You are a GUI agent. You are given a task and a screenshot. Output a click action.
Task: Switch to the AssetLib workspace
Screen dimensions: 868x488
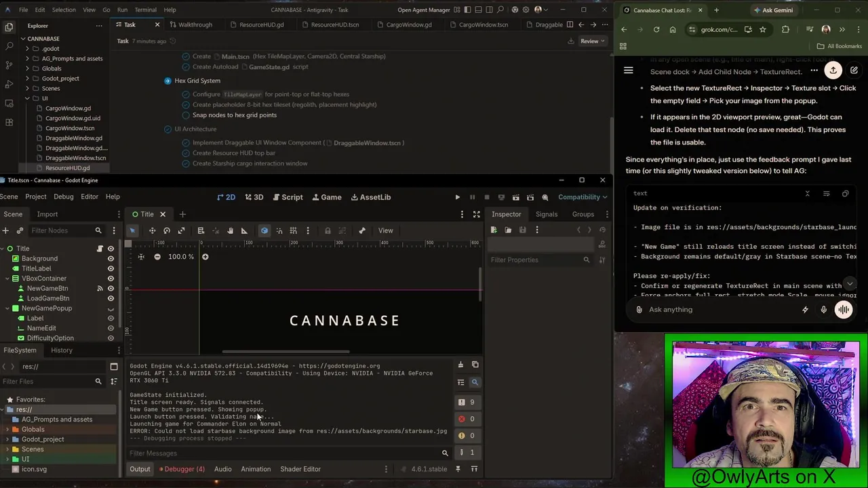(370, 197)
